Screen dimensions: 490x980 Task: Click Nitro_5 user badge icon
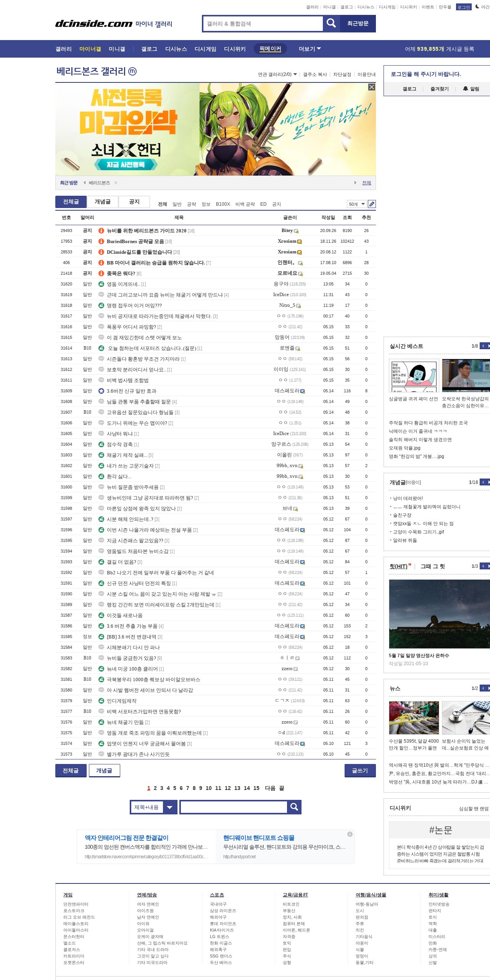[298, 306]
